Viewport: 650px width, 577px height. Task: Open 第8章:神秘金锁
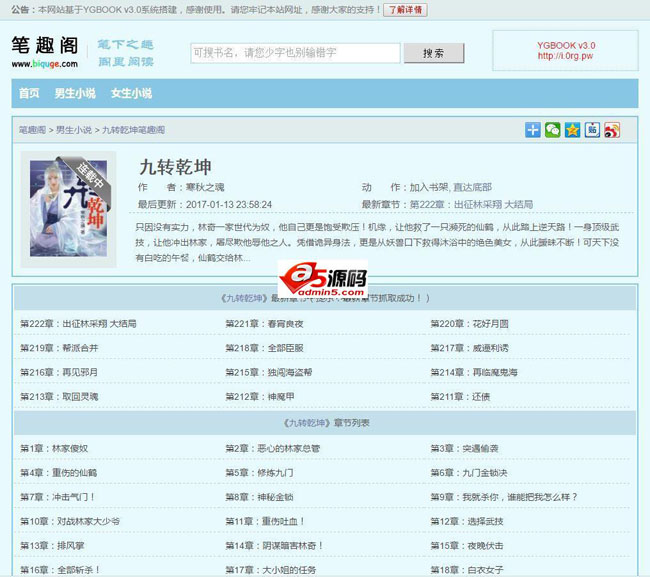(260, 497)
